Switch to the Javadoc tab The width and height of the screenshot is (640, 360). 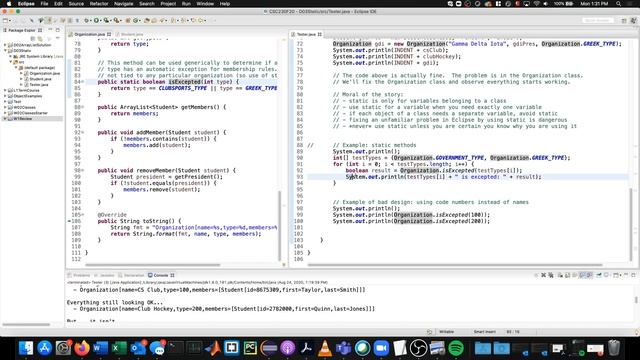[x=104, y=275]
